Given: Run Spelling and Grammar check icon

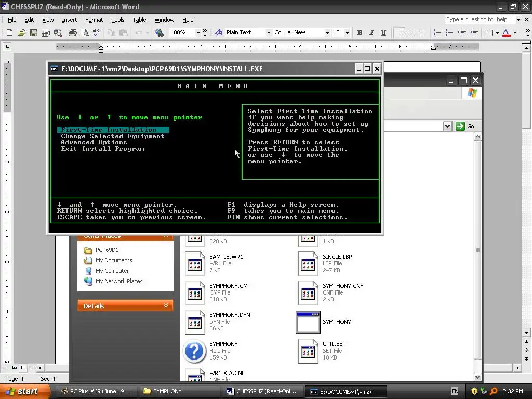Looking at the screenshot, I should click(x=96, y=33).
